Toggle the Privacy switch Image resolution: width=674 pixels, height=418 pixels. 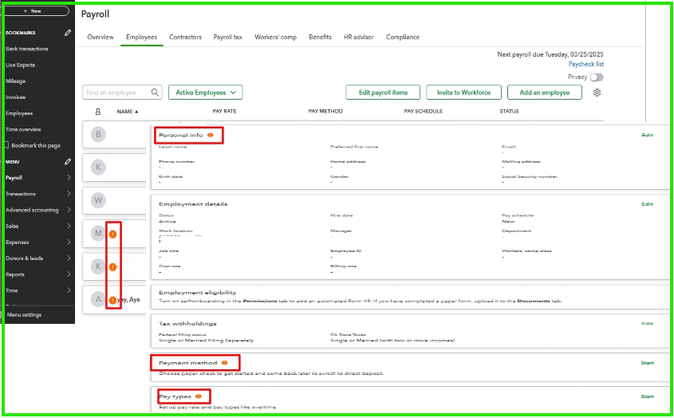click(597, 77)
